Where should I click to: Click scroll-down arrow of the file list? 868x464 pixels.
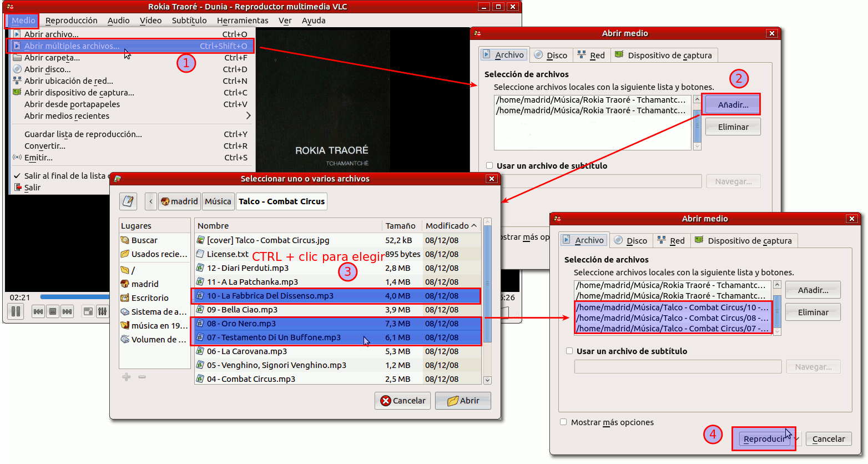coord(488,380)
